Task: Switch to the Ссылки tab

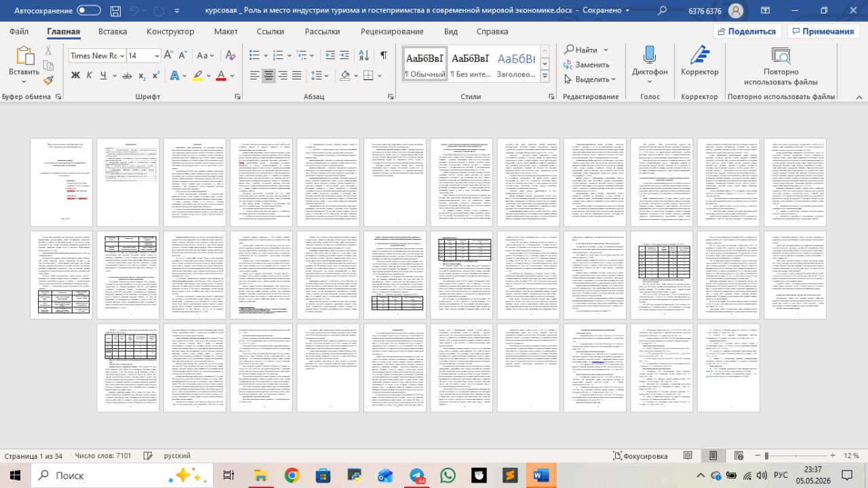Action: click(x=271, y=31)
